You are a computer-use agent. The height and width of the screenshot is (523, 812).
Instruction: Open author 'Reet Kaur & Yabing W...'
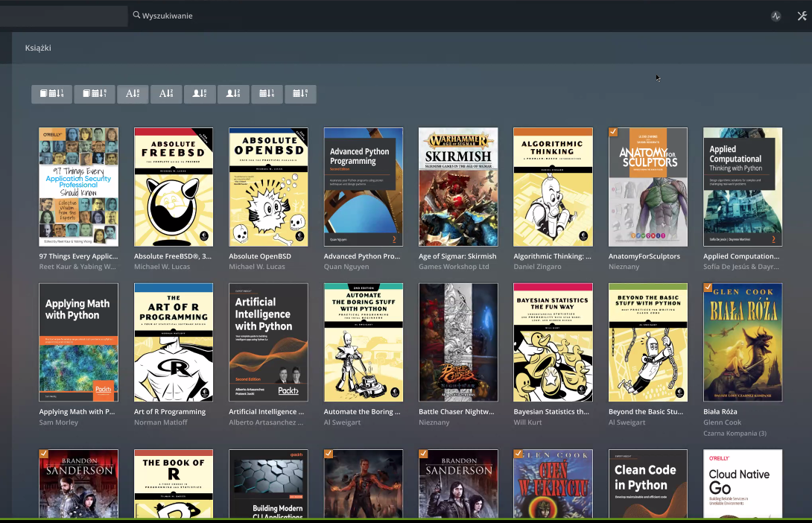point(77,267)
